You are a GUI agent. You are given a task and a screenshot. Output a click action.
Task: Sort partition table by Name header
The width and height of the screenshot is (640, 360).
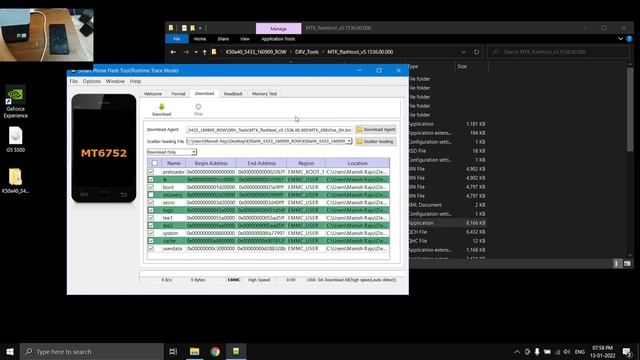[173, 163]
